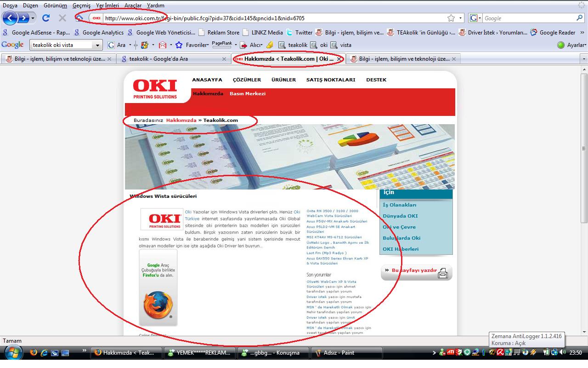The image size is (588, 368).
Task: Click ÜRÜNLER in the OKI site menu
Action: [283, 80]
